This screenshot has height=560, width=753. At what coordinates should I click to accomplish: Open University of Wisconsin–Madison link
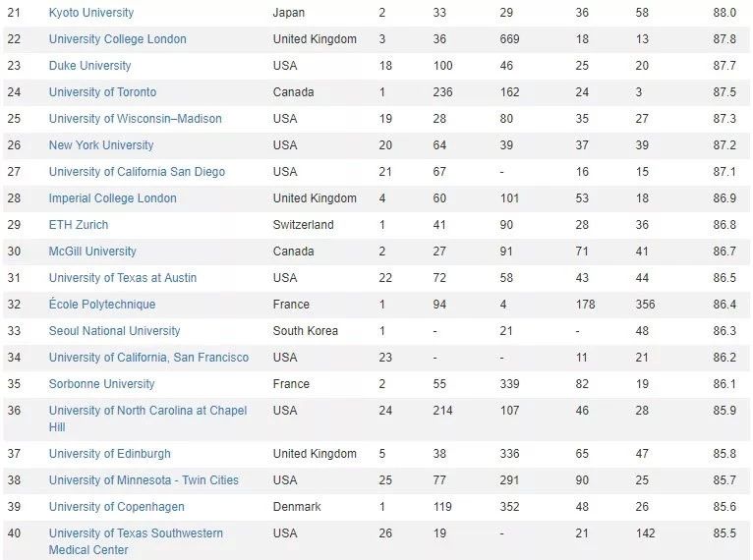pos(136,119)
